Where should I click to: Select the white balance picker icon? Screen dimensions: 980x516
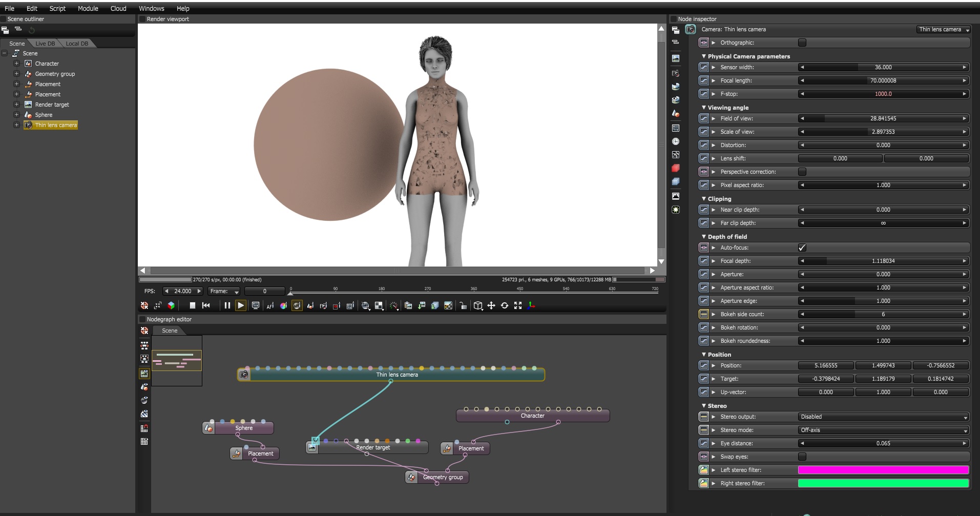tap(283, 305)
